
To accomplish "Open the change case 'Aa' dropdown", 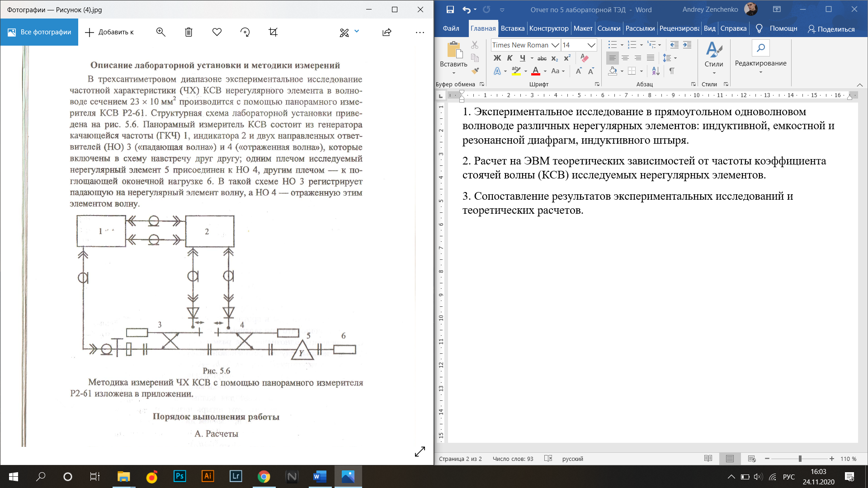I will point(558,71).
